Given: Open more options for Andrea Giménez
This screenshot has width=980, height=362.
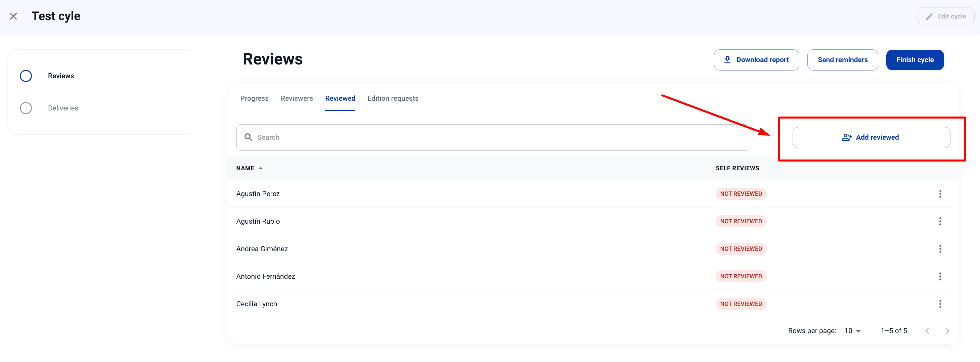Looking at the screenshot, I should 940,249.
